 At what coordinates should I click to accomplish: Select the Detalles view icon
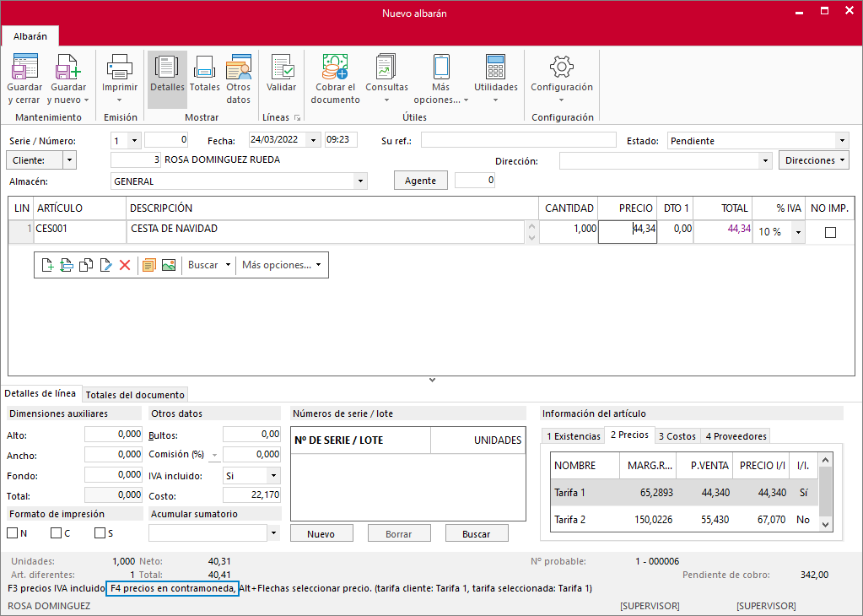167,67
